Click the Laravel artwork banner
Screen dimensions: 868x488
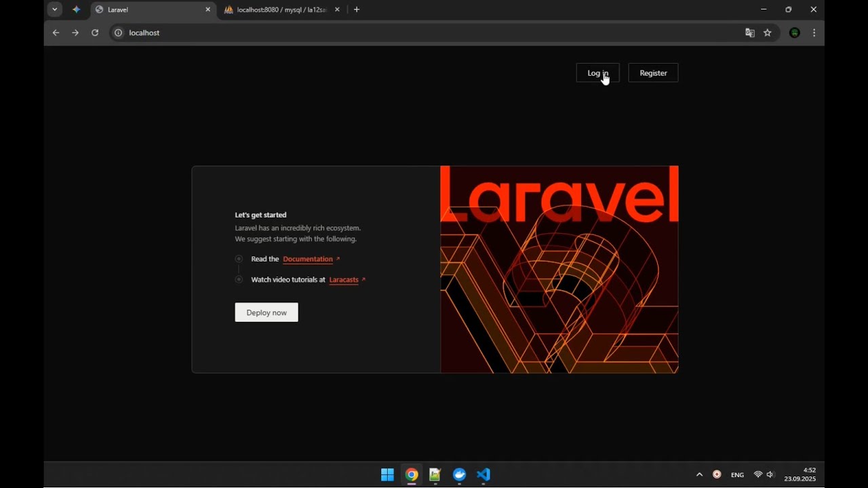pyautogui.click(x=559, y=270)
